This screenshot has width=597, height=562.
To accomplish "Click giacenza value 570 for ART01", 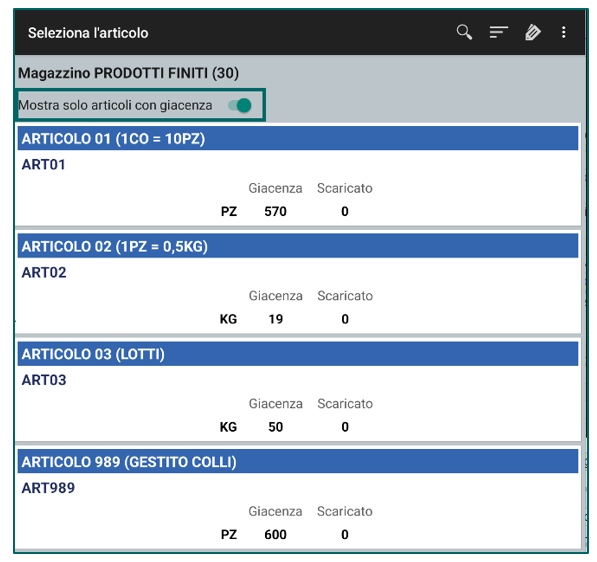I will tap(275, 211).
